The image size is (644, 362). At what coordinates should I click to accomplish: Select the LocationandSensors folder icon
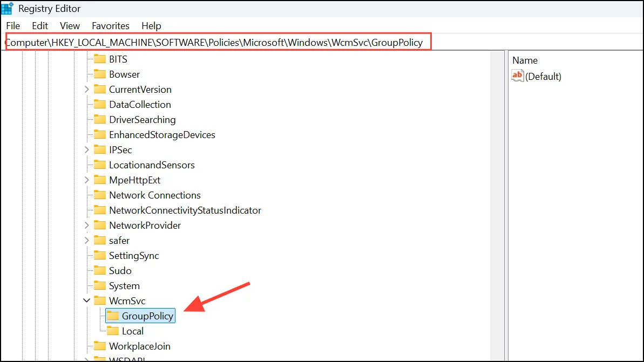[100, 165]
